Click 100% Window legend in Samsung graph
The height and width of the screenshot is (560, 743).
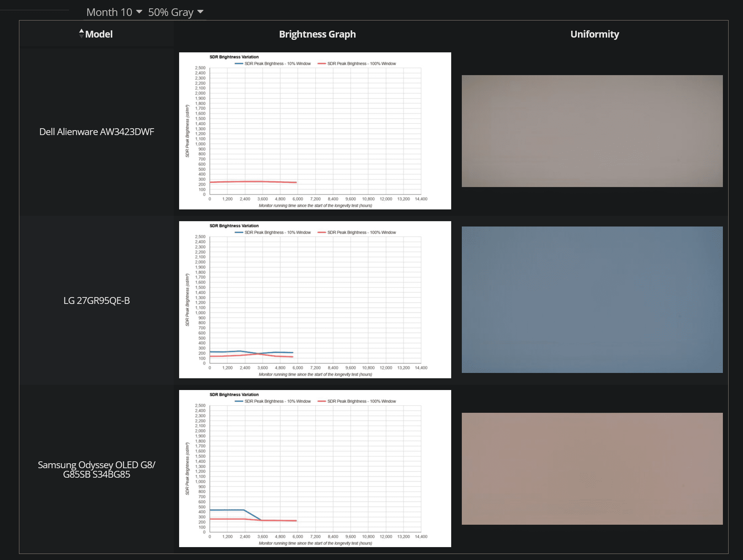[x=357, y=401]
